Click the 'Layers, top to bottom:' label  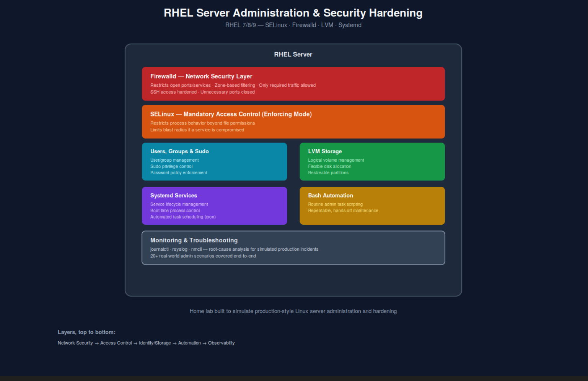(86, 332)
